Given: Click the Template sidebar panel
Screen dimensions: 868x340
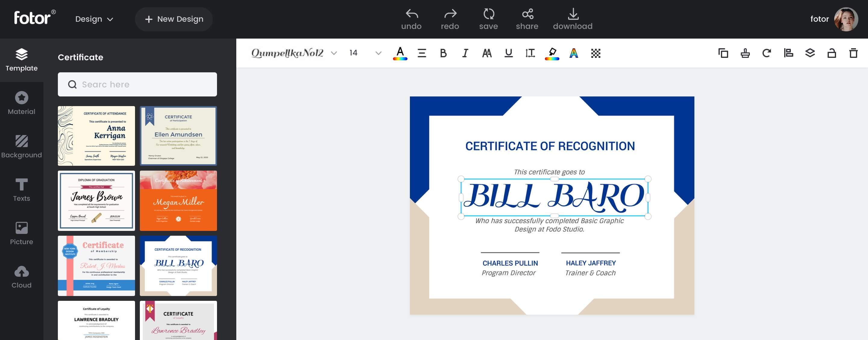Looking at the screenshot, I should click(22, 60).
